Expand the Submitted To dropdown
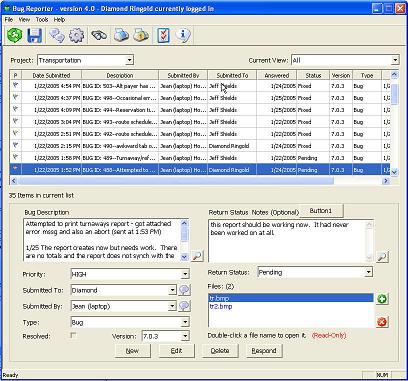This screenshot has height=381, width=408. click(x=172, y=290)
